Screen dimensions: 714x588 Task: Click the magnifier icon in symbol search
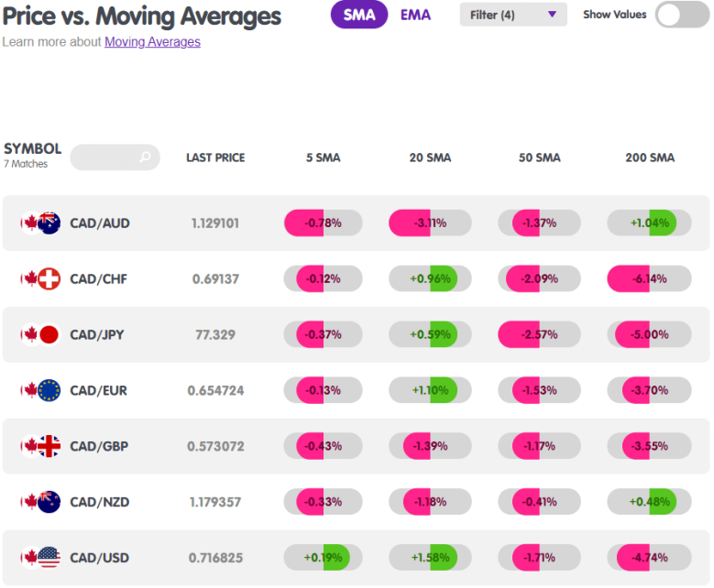coord(145,157)
